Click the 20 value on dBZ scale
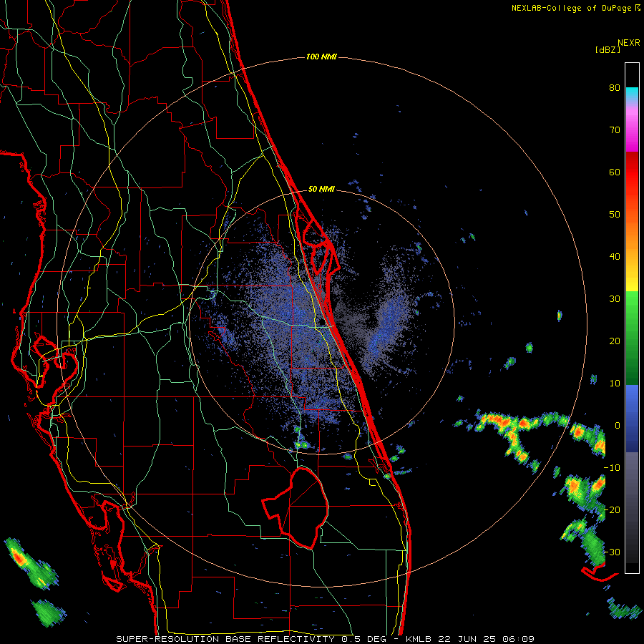Screen dimensions: 644x644 tap(615, 341)
